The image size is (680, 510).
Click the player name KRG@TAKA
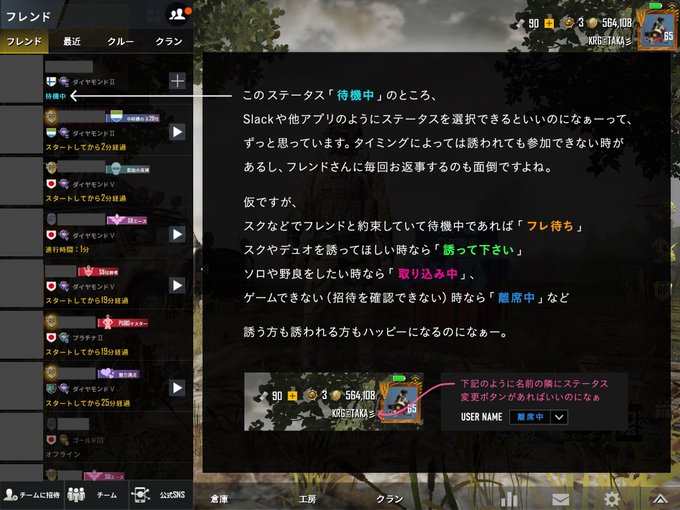(609, 41)
